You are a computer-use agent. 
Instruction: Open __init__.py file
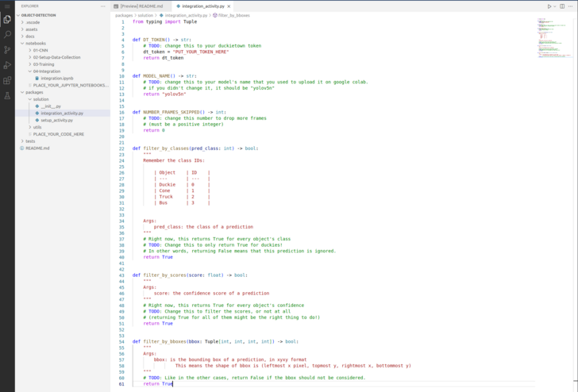[x=51, y=106]
